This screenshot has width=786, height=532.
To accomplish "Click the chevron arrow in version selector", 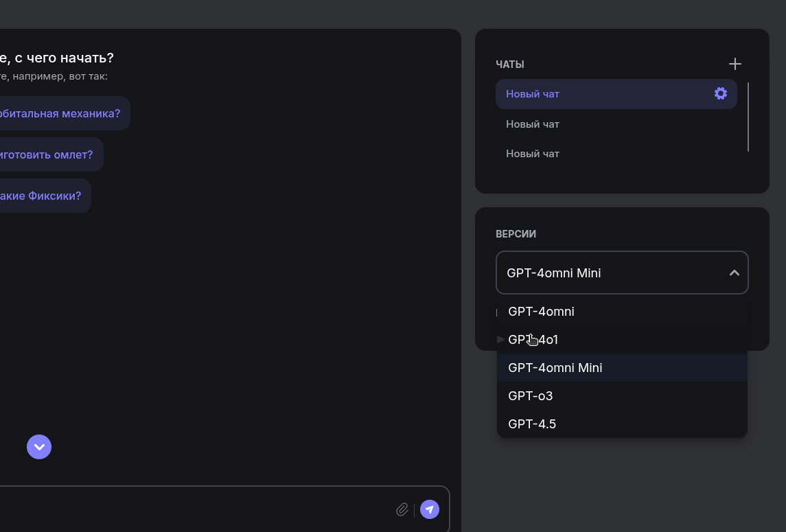I will 735,273.
